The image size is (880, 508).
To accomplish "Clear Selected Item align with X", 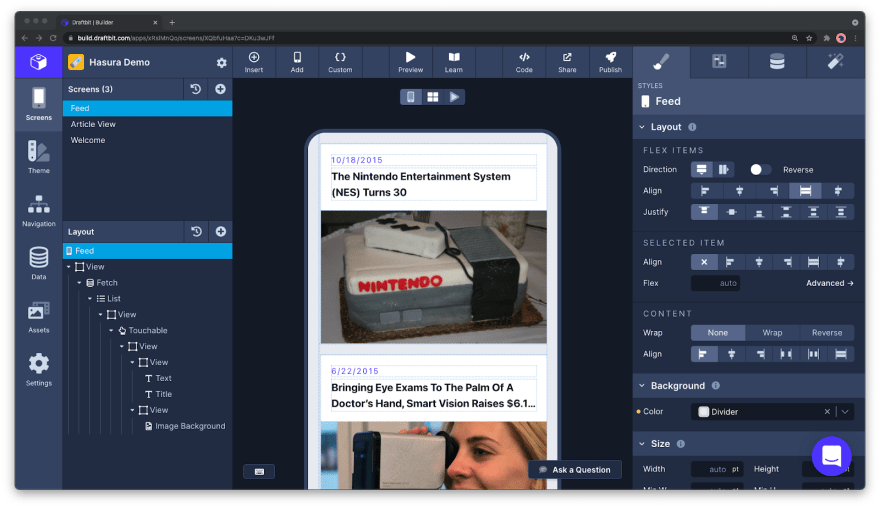I will [704, 262].
